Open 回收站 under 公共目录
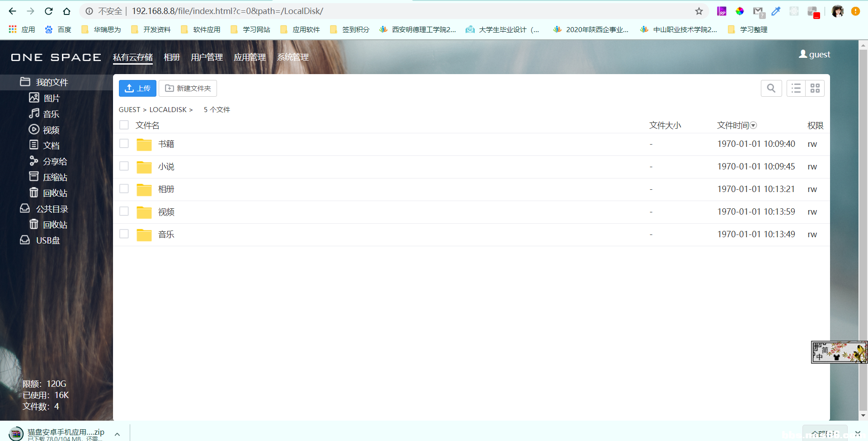Viewport: 868px width, 441px height. click(48, 225)
